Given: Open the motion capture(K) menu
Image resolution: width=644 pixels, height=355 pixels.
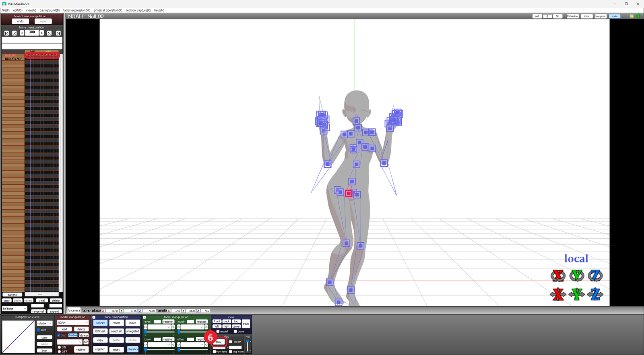Looking at the screenshot, I should (138, 10).
